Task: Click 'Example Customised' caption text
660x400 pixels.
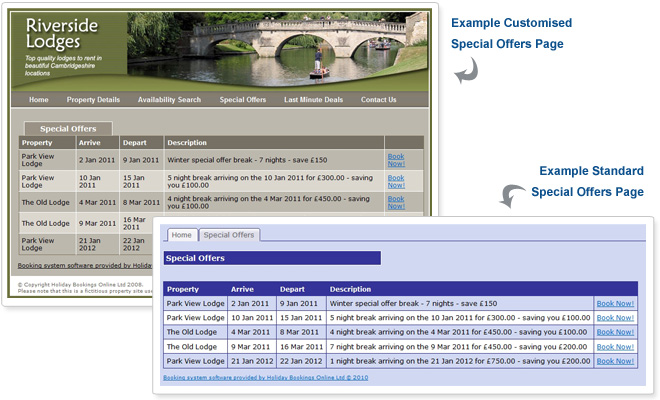Action: click(x=511, y=23)
